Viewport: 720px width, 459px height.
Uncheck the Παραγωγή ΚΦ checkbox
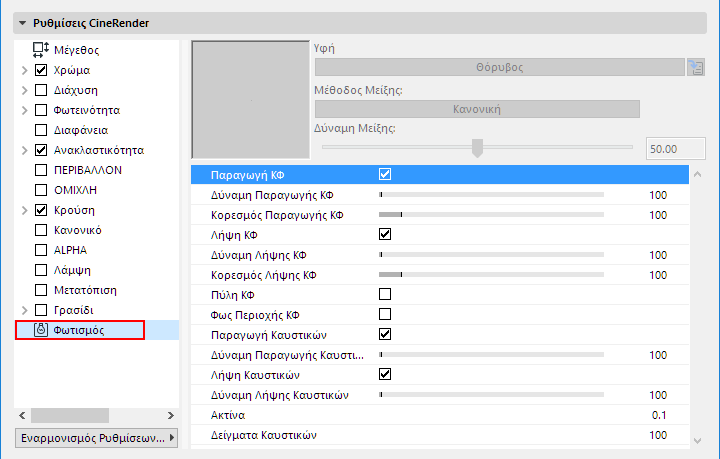pyautogui.click(x=385, y=174)
